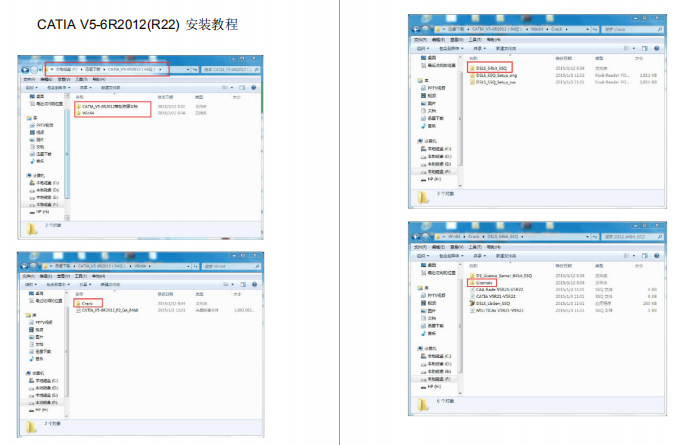The height and width of the screenshot is (445, 682).
Task: Toggle preview pane icon in the Crack window
Action: 645,48
